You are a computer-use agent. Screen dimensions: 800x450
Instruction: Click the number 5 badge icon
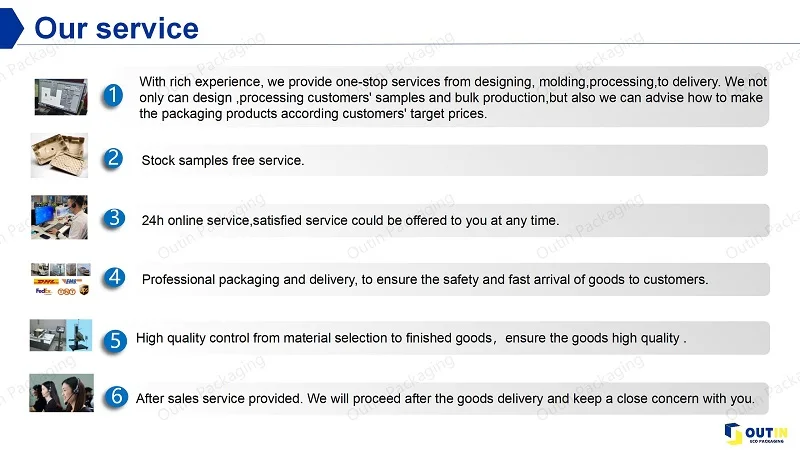[115, 340]
